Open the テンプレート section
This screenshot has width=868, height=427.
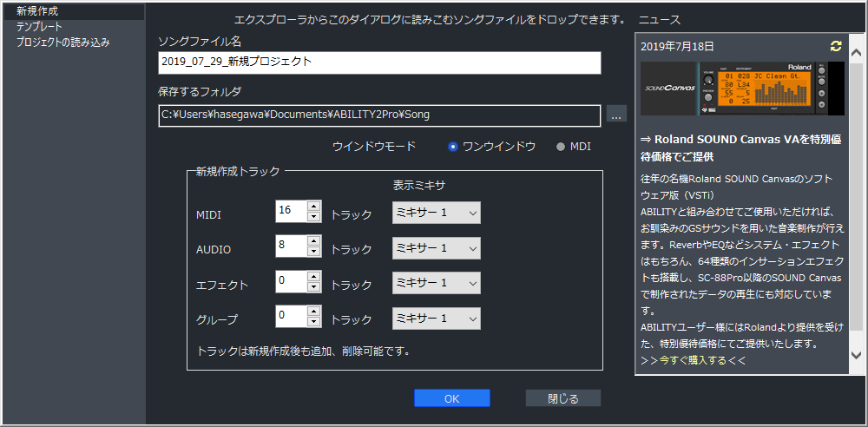tap(40, 27)
